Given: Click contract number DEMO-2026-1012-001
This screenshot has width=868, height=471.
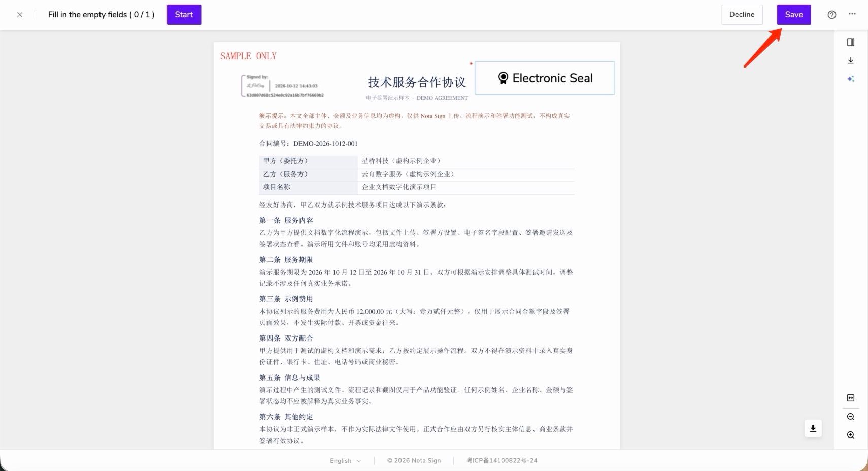Looking at the screenshot, I should click(x=325, y=144).
